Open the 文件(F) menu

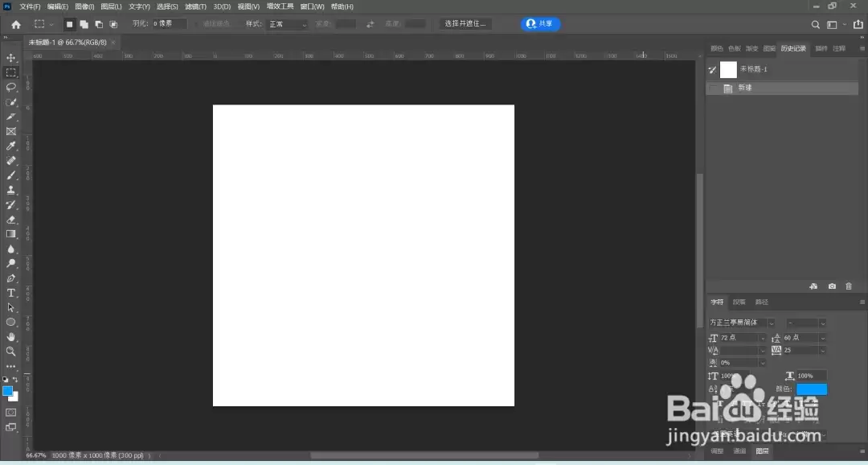pyautogui.click(x=30, y=6)
